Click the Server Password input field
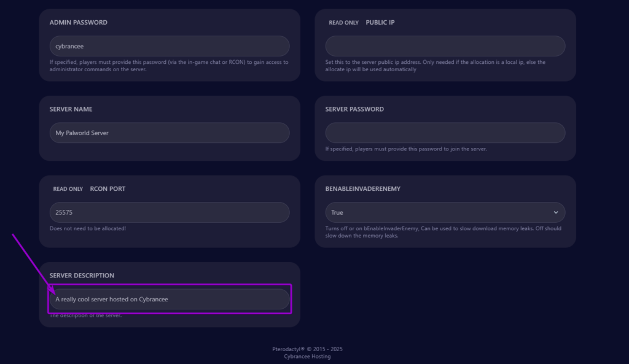The image size is (629, 364). tap(445, 133)
